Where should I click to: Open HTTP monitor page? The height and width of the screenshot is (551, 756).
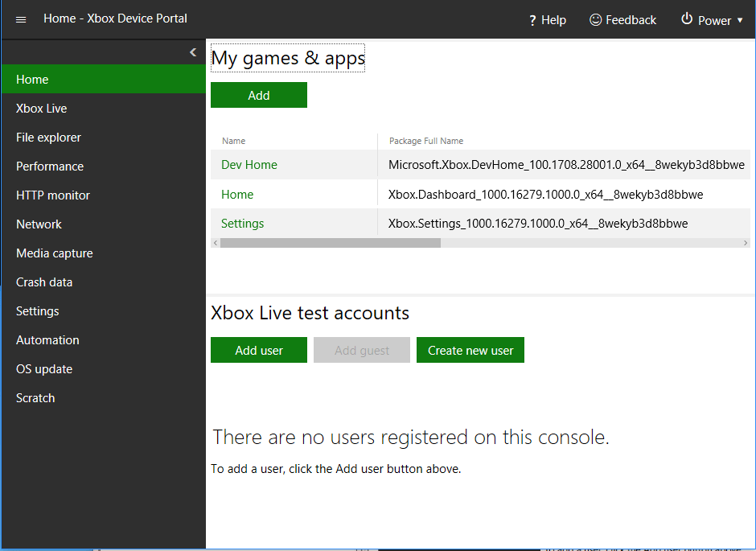[x=104, y=195]
